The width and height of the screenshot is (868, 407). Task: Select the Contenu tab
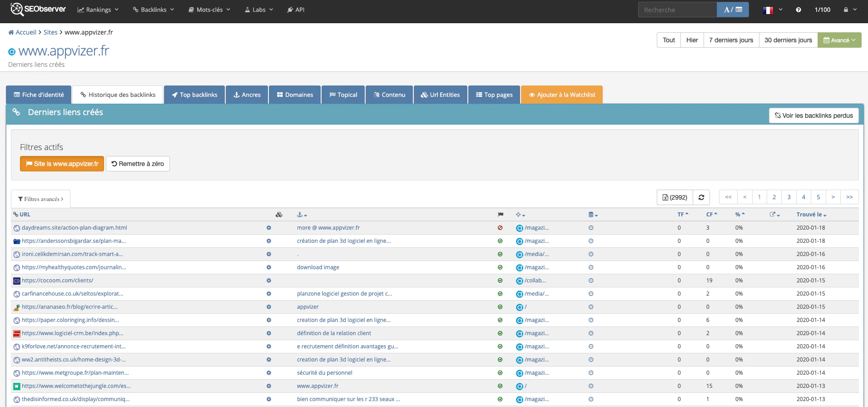click(389, 95)
